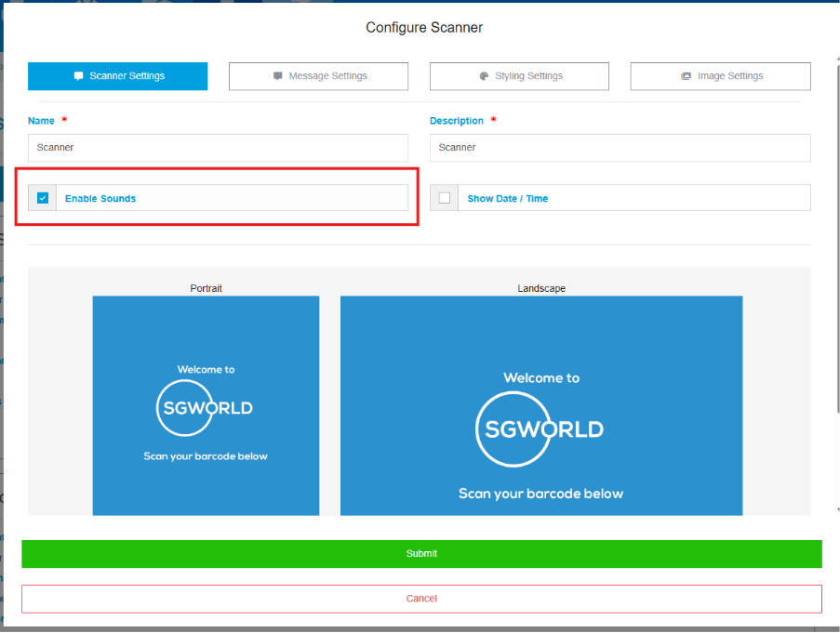Uncheck the Enable Sounds checkbox
840x633 pixels.
[x=43, y=198]
